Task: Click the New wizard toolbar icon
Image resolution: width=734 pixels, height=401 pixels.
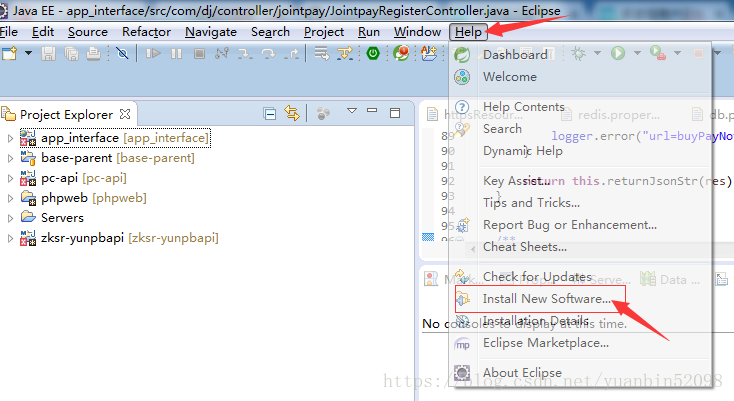Action: pos(10,53)
